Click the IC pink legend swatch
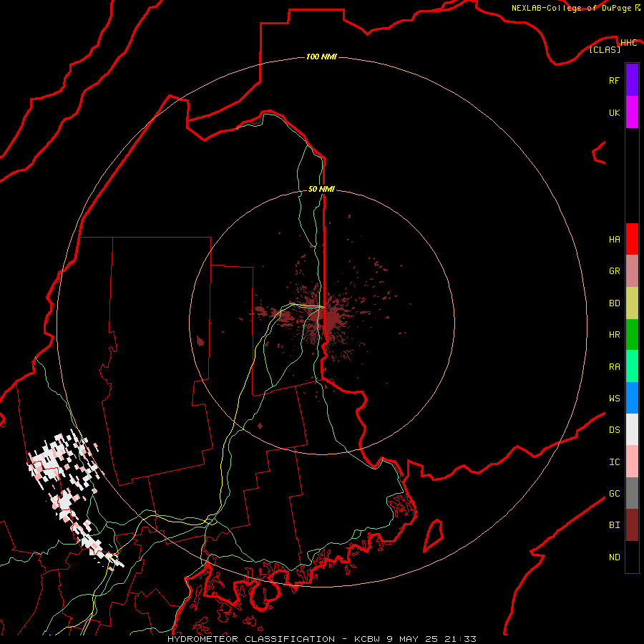Viewport: 644px width, 644px height. tap(632, 462)
